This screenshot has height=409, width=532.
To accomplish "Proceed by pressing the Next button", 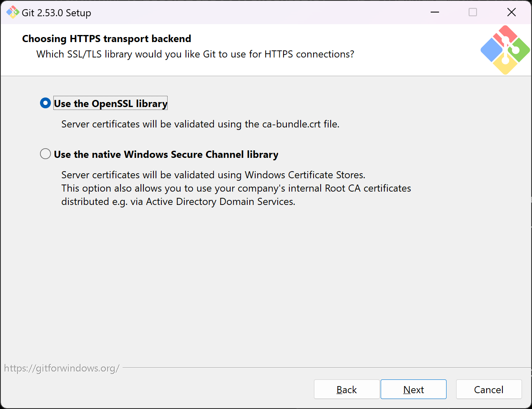I will [413, 389].
